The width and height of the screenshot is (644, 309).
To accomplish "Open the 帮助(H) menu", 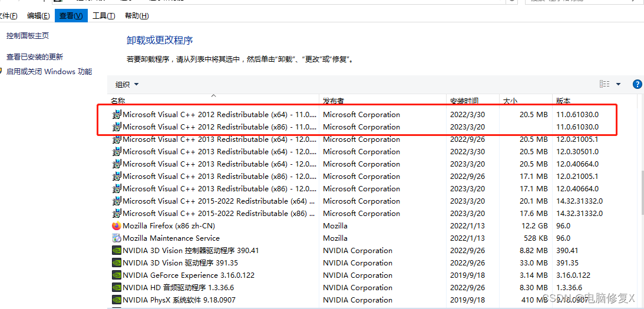I will tap(137, 15).
